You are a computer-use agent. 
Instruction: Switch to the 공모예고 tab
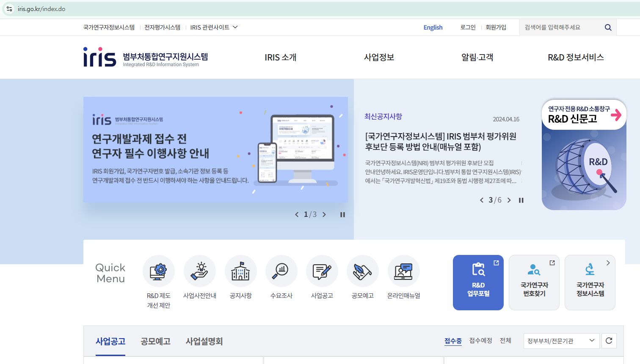(155, 341)
